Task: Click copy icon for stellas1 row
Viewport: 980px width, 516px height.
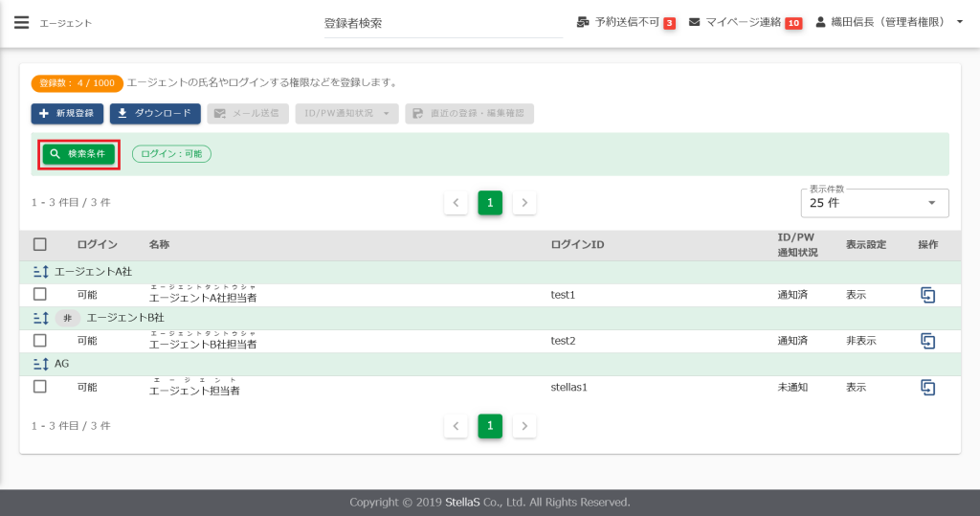Action: 927,387
